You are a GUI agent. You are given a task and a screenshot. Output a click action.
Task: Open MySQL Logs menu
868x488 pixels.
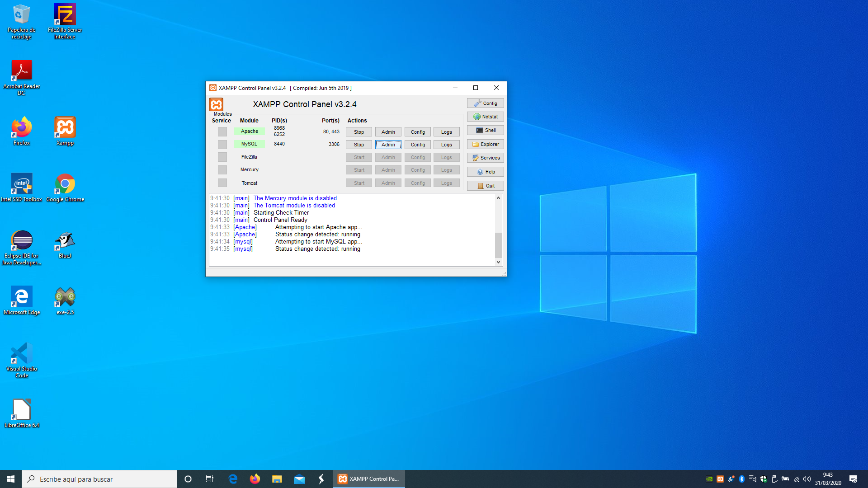pyautogui.click(x=447, y=145)
